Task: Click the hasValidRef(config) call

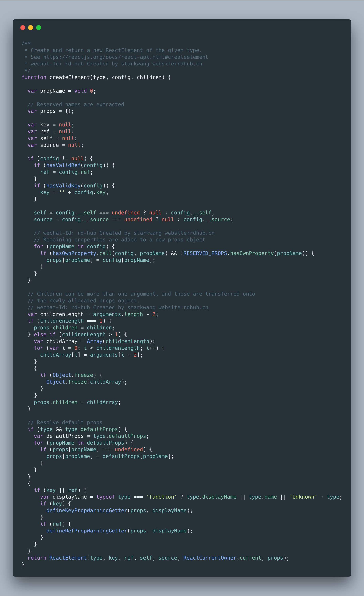Action: point(76,165)
